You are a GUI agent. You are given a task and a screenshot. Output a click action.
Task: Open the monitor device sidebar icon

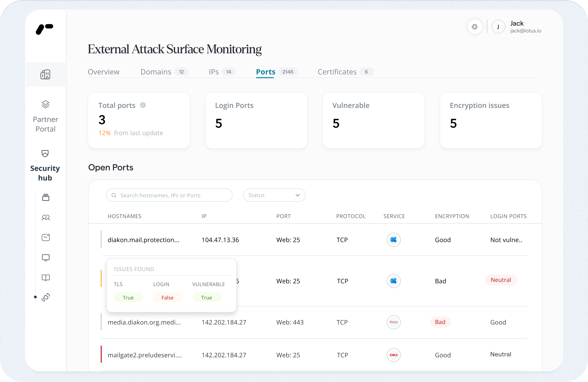pos(46,258)
